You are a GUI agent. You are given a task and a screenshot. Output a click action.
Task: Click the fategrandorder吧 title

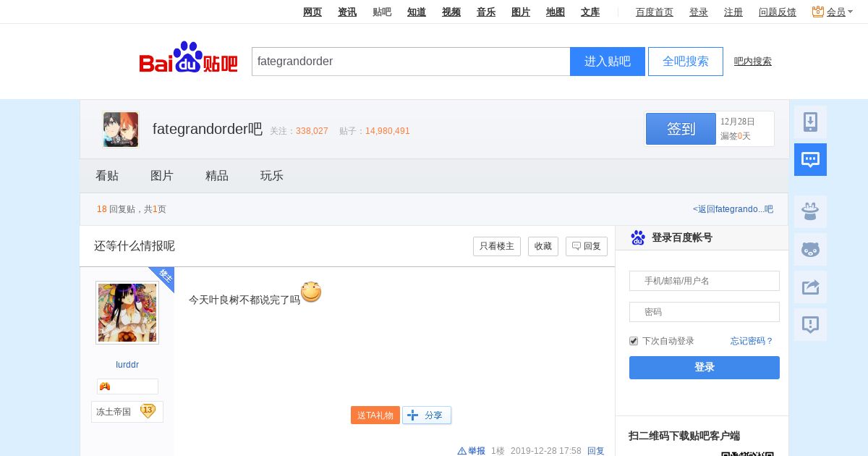tap(208, 129)
